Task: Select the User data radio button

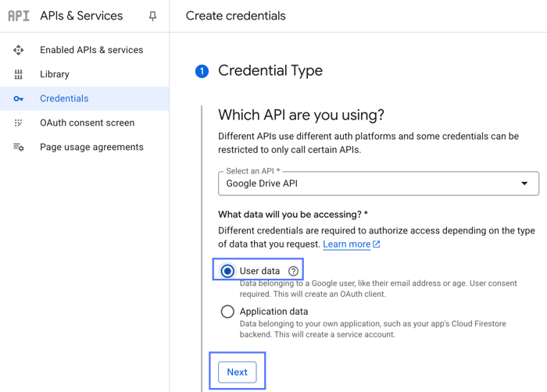Action: coord(227,271)
